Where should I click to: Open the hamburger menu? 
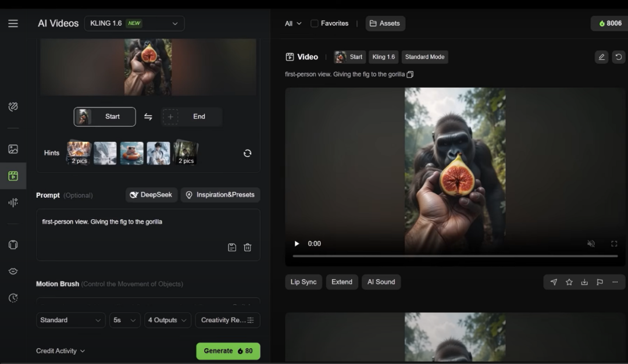point(13,23)
